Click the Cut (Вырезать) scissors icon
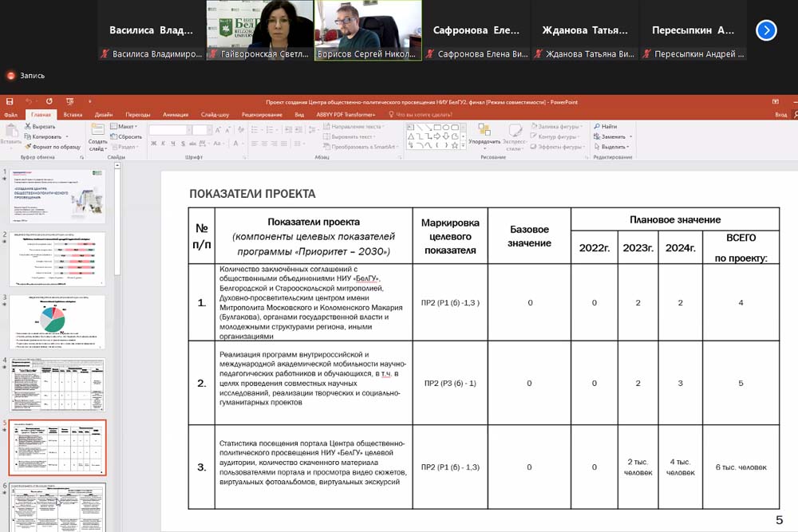 point(27,126)
